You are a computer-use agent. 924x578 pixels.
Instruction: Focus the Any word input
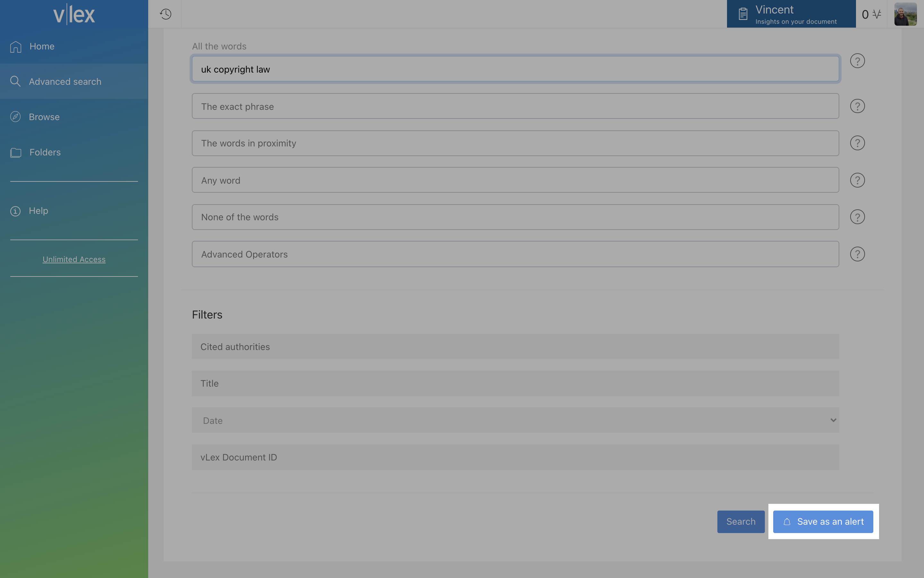(516, 180)
